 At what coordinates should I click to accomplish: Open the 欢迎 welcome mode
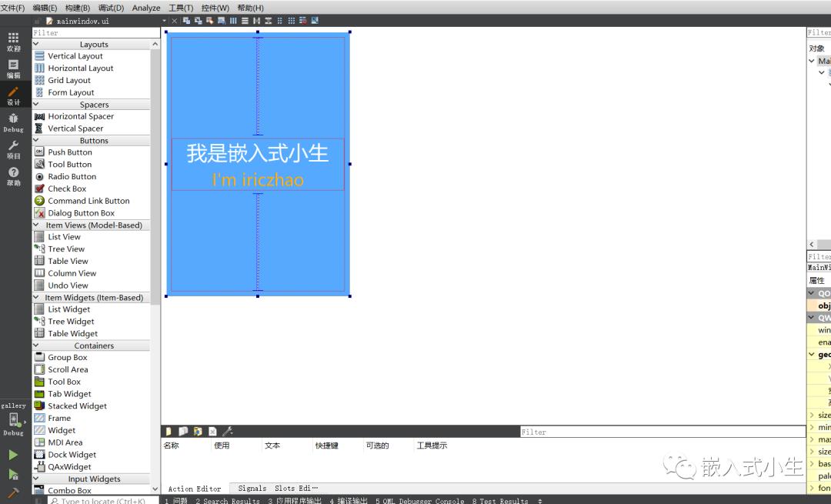[x=13, y=42]
